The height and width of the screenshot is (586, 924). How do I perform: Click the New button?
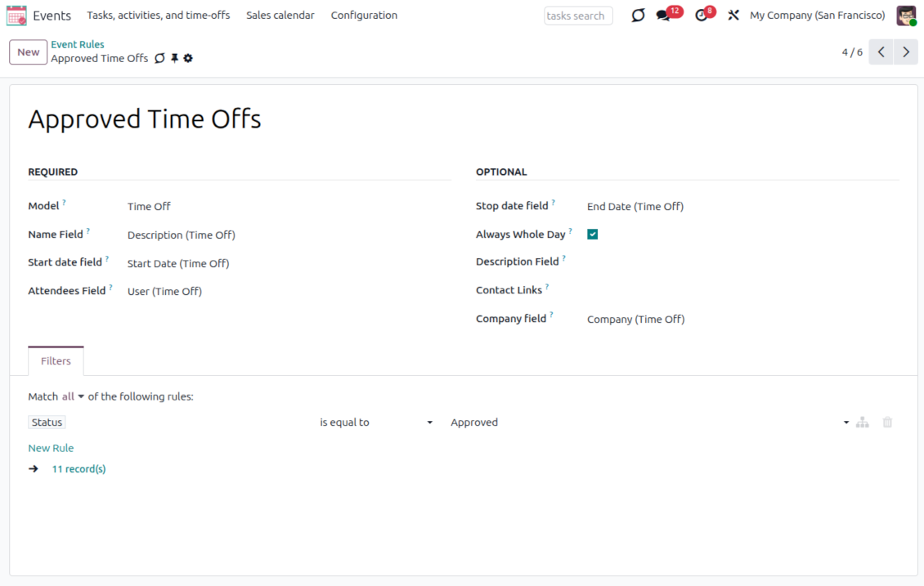(x=28, y=52)
